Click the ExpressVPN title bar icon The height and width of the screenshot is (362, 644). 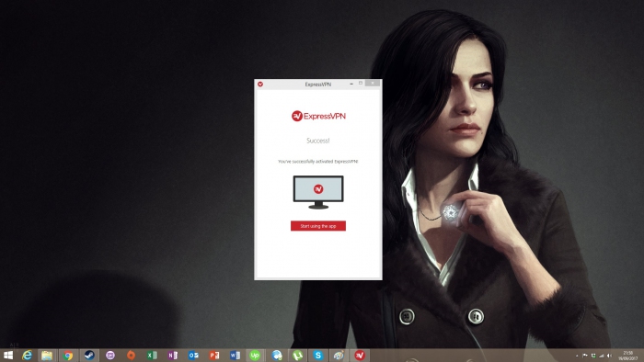(x=260, y=84)
